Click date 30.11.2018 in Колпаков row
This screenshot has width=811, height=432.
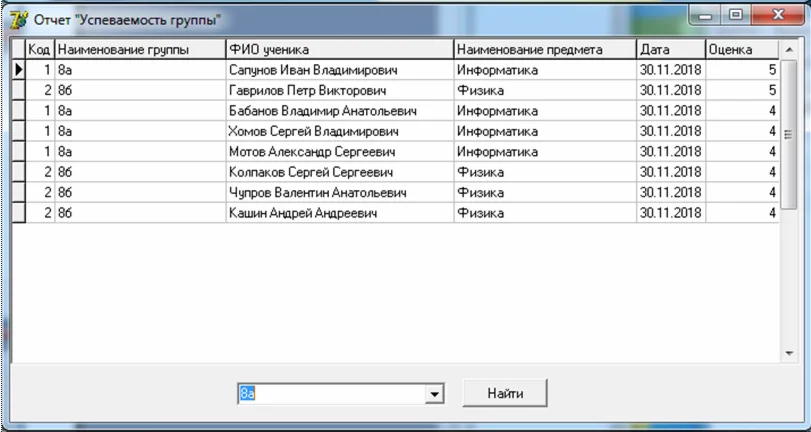pos(671,172)
